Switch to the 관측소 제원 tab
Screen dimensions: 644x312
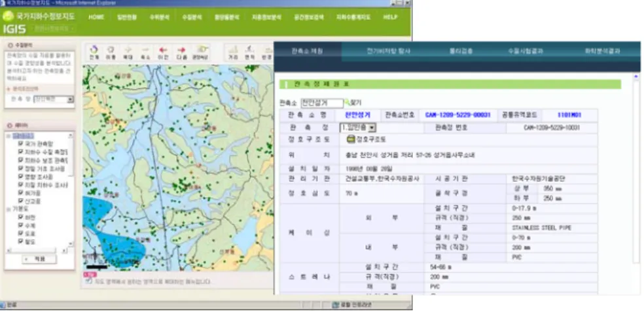[307, 51]
